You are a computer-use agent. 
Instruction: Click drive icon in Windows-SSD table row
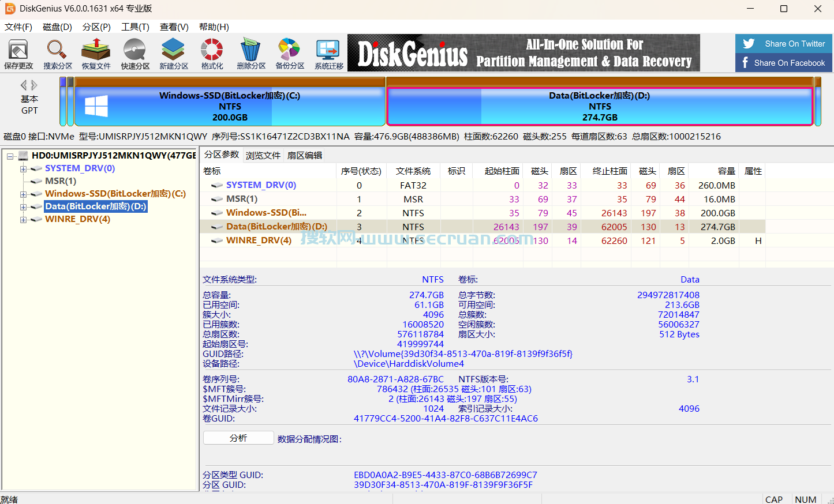tap(217, 213)
